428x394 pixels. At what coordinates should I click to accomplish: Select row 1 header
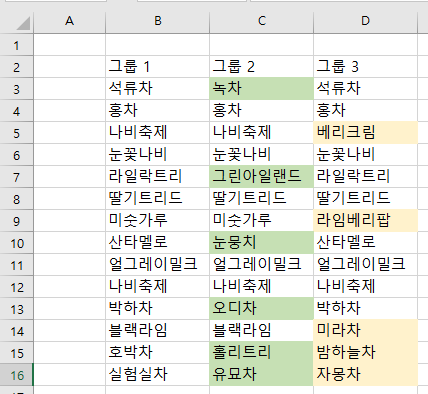click(x=16, y=45)
